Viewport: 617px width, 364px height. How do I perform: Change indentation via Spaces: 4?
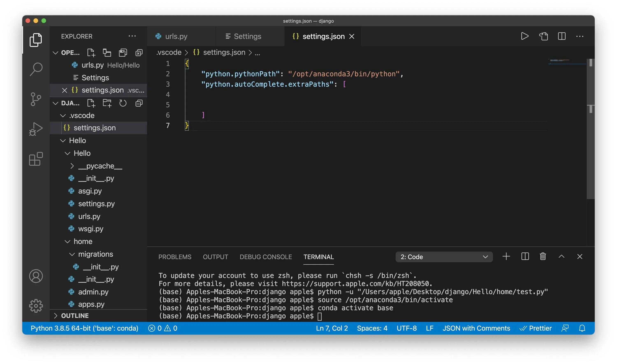pyautogui.click(x=372, y=328)
